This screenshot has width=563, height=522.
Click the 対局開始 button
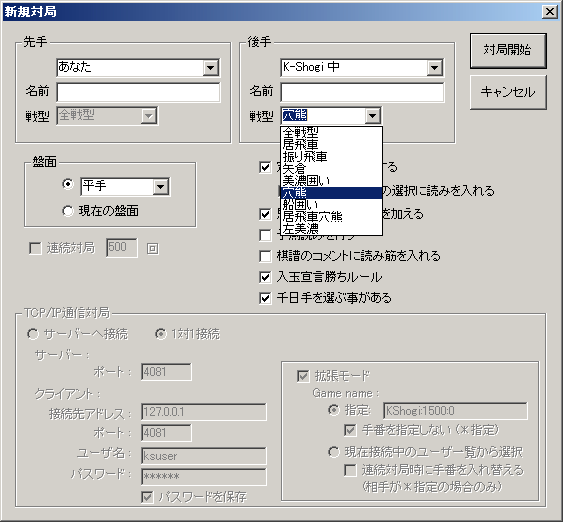[x=508, y=51]
